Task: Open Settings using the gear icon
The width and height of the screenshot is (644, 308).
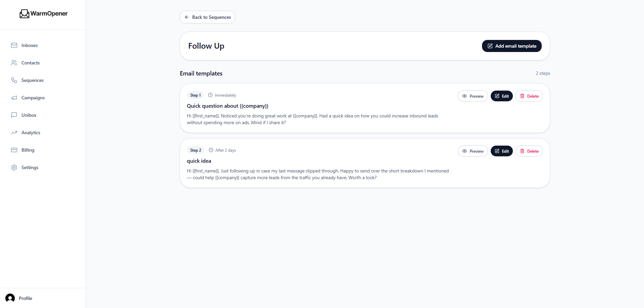Action: tap(14, 167)
